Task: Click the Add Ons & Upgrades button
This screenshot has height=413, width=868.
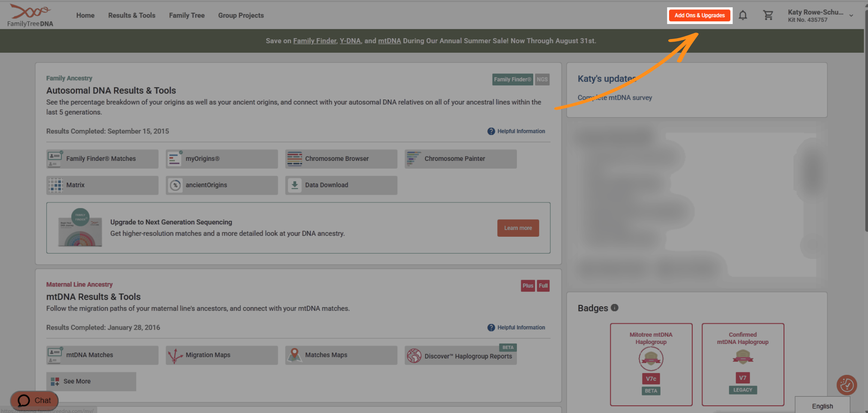Action: (700, 15)
